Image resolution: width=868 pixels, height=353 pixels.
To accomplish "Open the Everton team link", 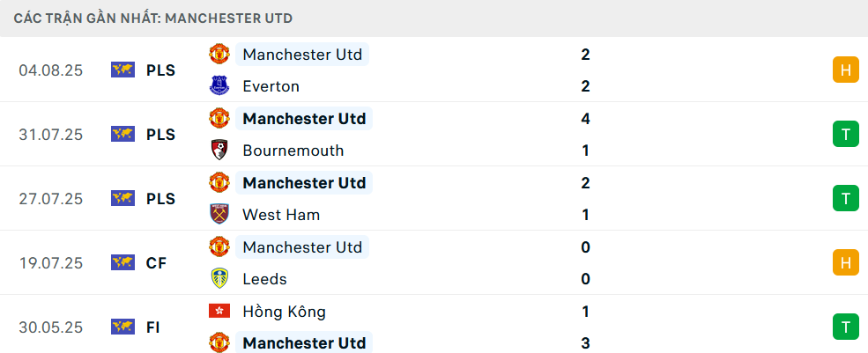I will pos(271,86).
